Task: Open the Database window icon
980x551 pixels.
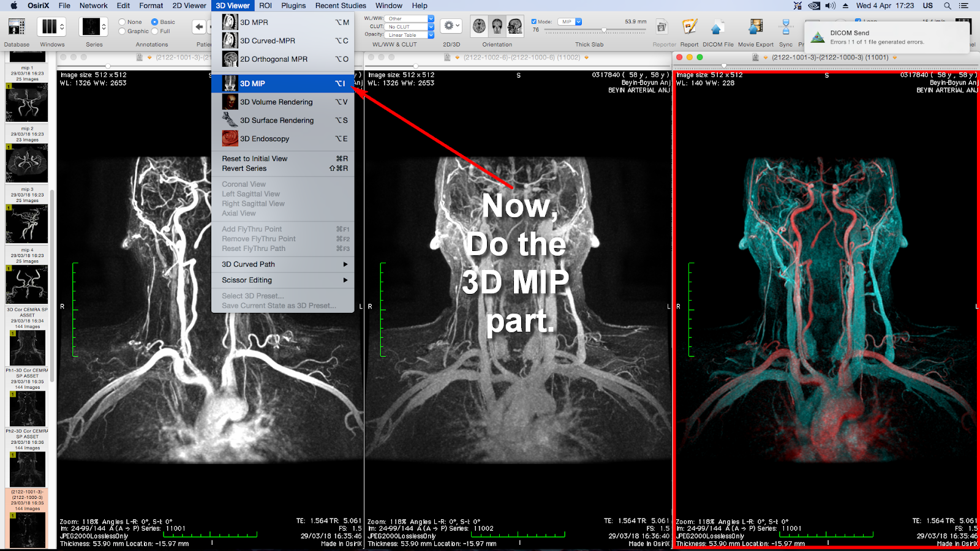Action: 15,28
